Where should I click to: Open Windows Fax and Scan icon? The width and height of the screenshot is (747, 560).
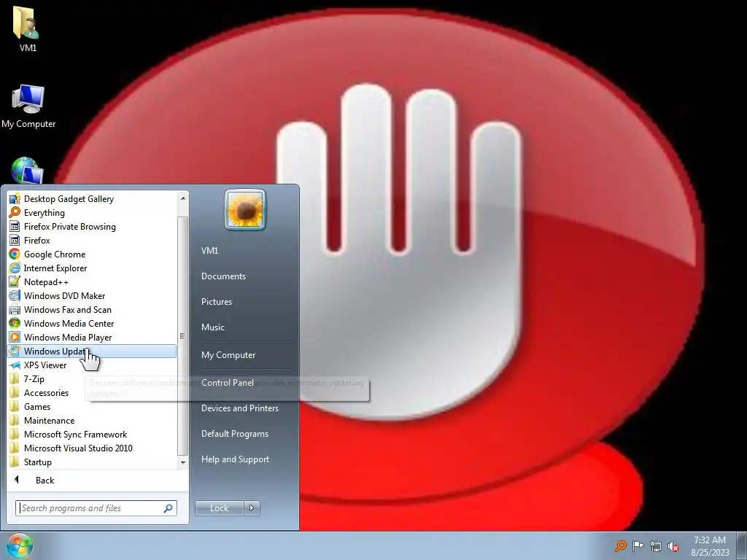[x=15, y=309]
